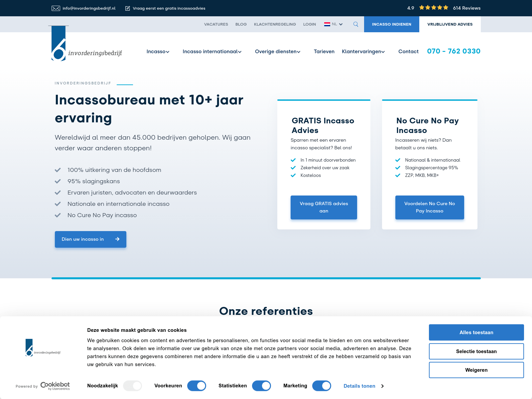This screenshot has width=532, height=399.
Task: Click the Dien uw incasso in button
Action: coord(90,239)
